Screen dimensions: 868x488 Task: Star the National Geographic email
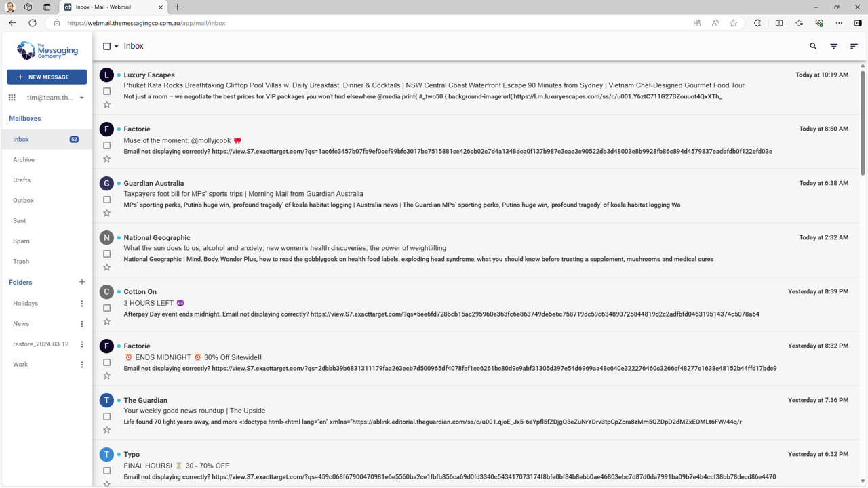[106, 268]
